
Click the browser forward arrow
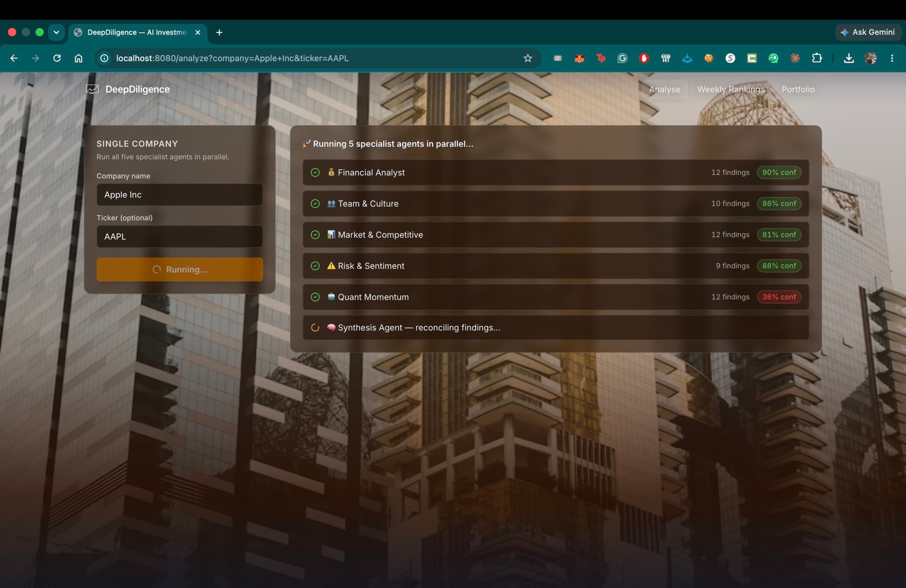coord(35,58)
